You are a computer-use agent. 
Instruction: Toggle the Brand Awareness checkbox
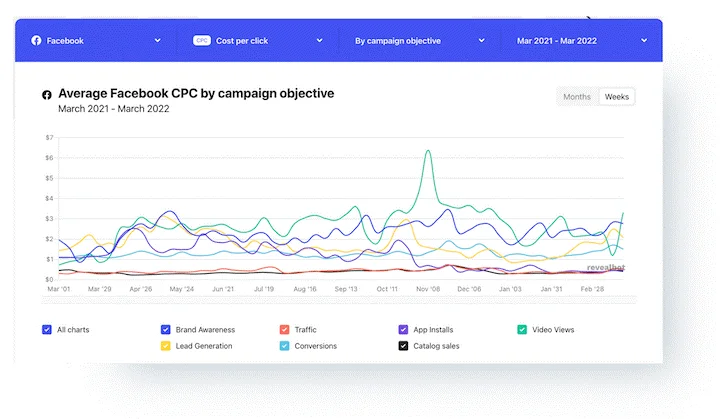166,329
